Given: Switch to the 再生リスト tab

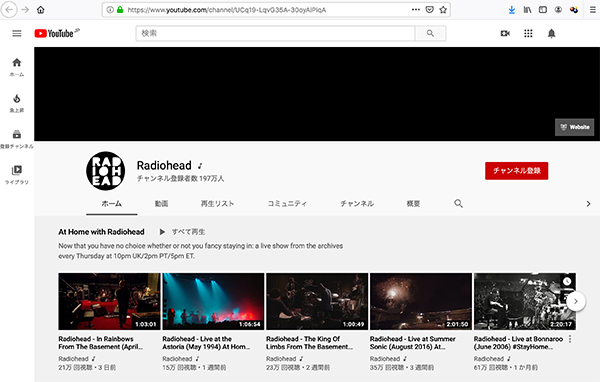Looking at the screenshot, I should click(x=217, y=204).
